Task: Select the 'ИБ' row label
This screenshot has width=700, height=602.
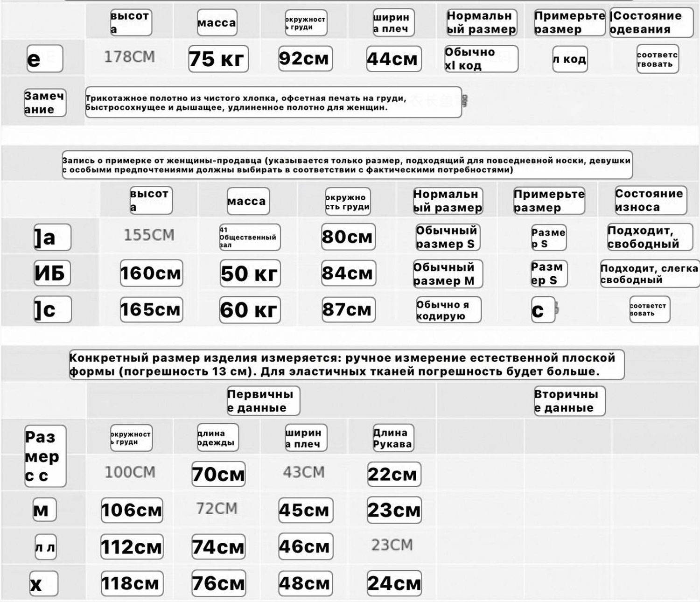Action: click(52, 273)
